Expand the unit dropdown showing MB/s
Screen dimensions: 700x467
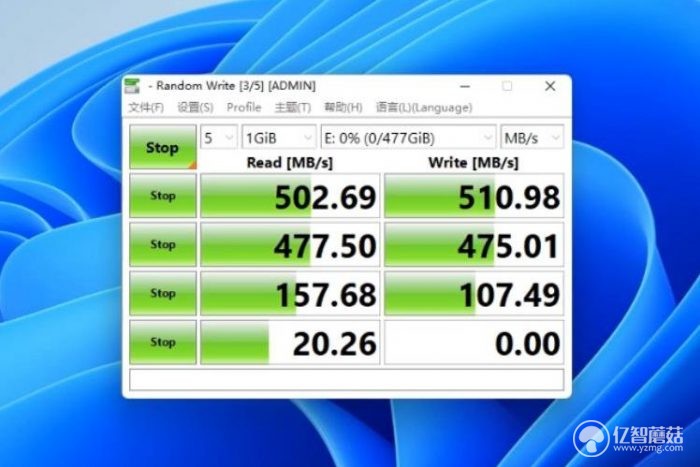532,138
